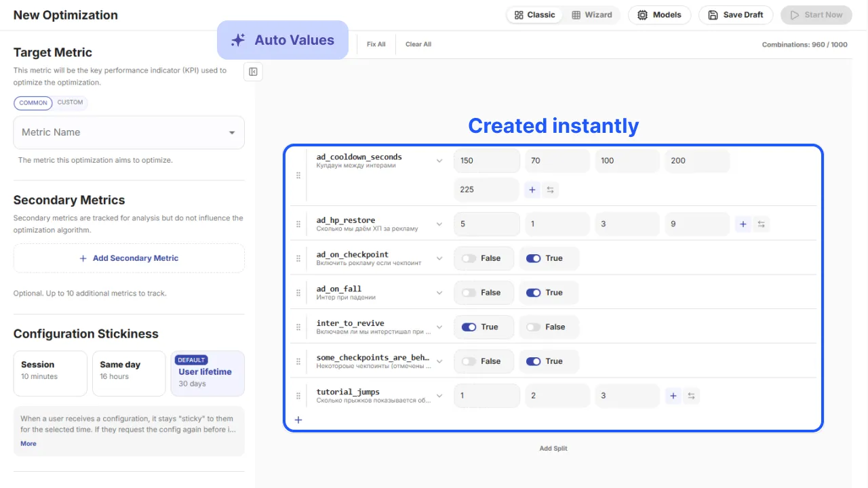Viewport: 868px width, 488px height.
Task: Click tutorial_jumps value field 3
Action: click(627, 396)
